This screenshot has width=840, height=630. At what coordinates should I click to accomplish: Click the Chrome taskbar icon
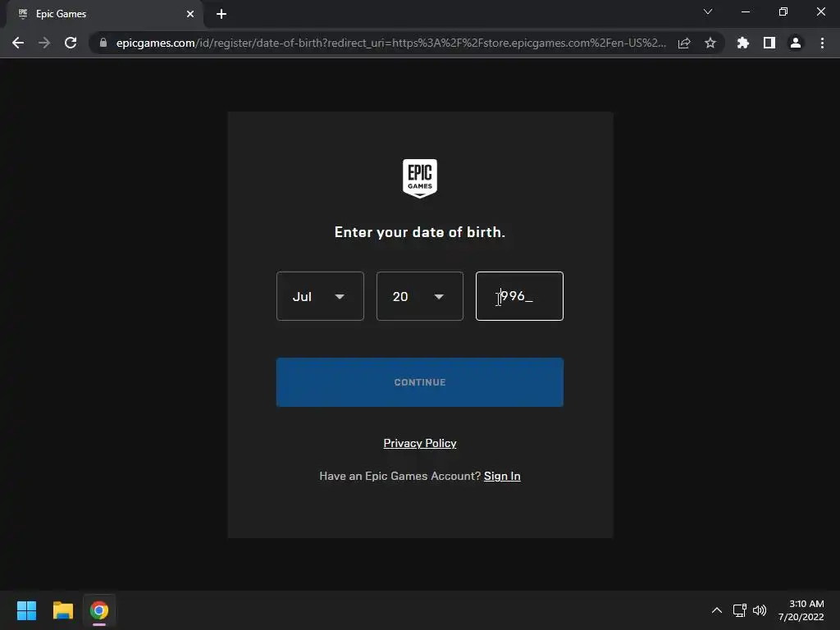coord(99,610)
